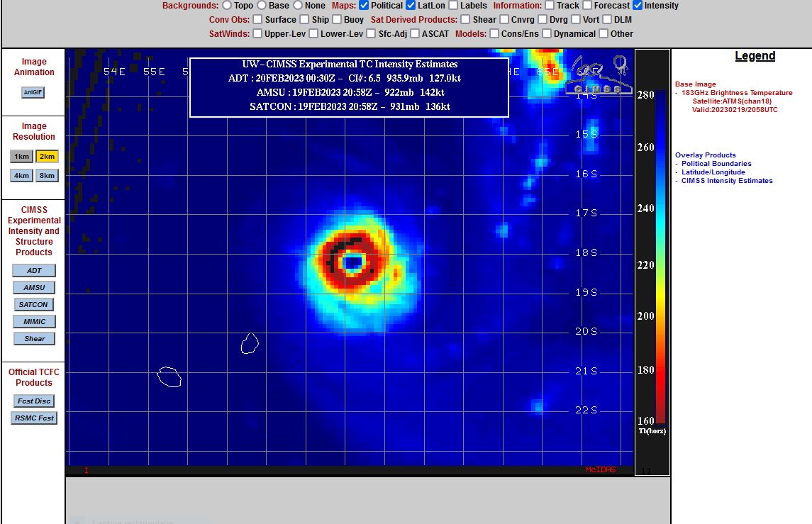Select the Topo background radio button
812x524 pixels.
[227, 6]
